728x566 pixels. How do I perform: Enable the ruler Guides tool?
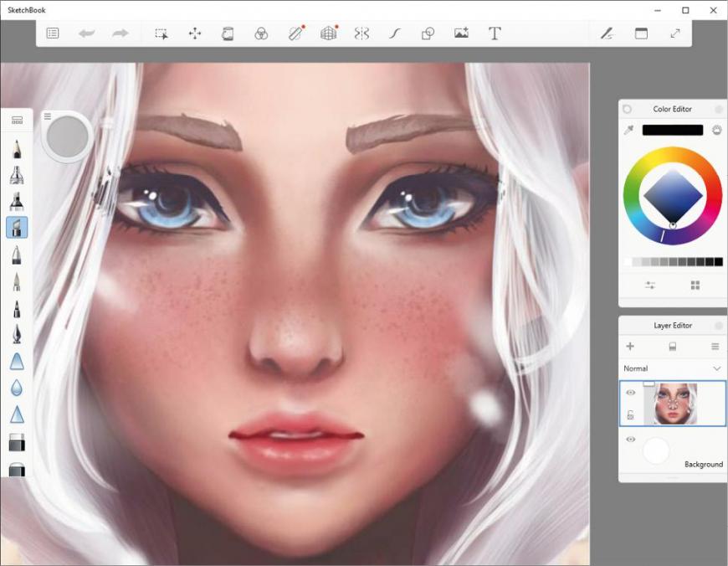coord(295,33)
